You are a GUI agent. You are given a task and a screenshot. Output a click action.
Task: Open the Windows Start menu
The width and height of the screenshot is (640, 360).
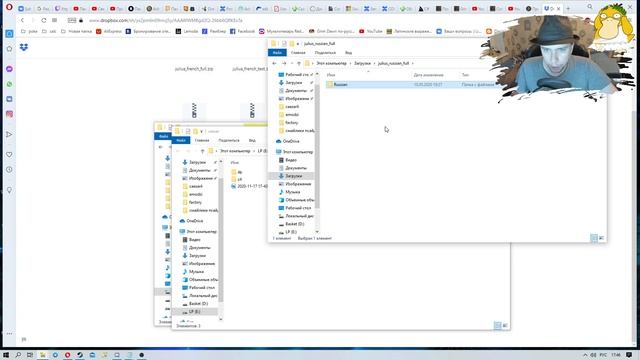click(6, 355)
